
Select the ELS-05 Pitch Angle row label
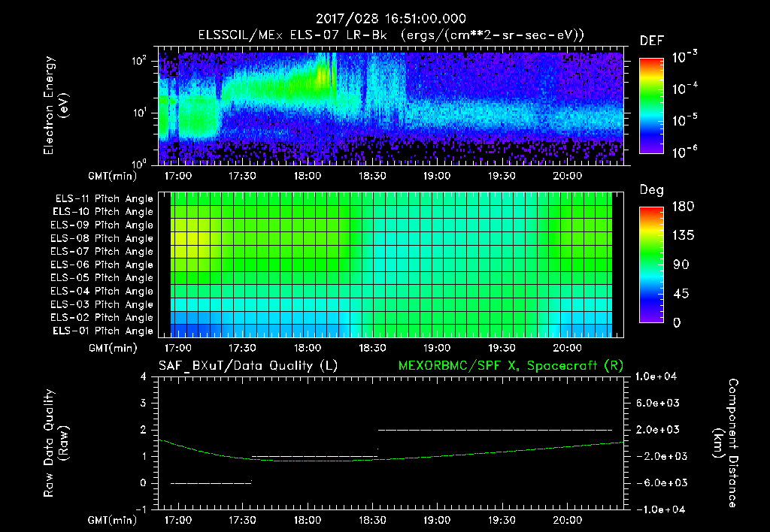[x=102, y=278]
